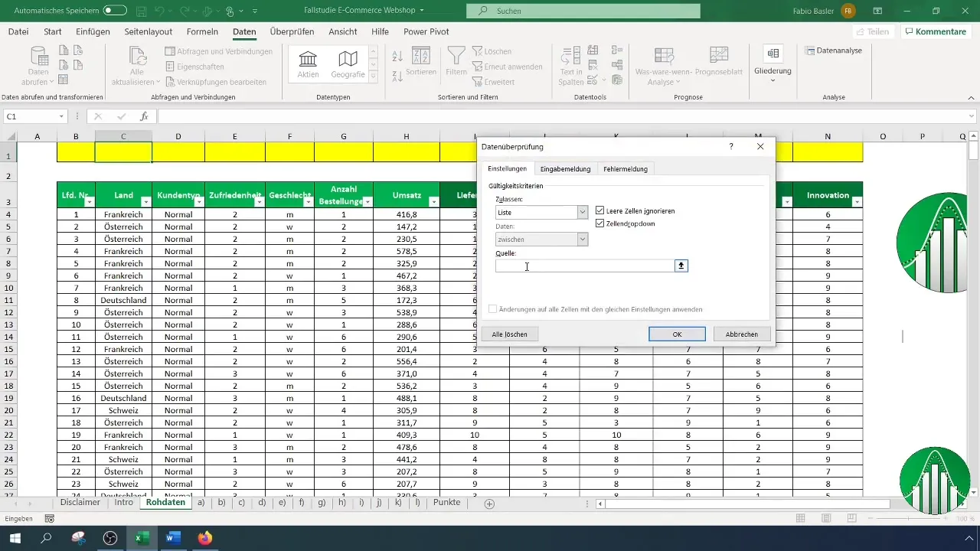
Task: Confirm the dialog with OK
Action: (677, 334)
